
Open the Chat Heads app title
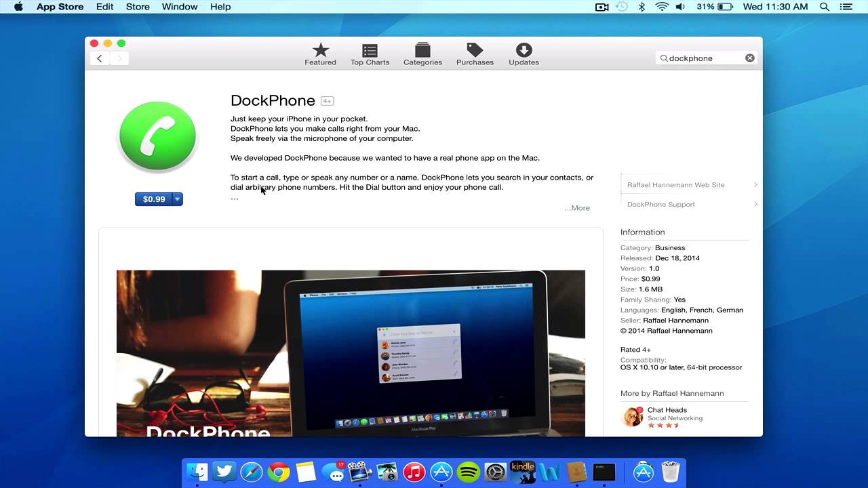(x=667, y=410)
